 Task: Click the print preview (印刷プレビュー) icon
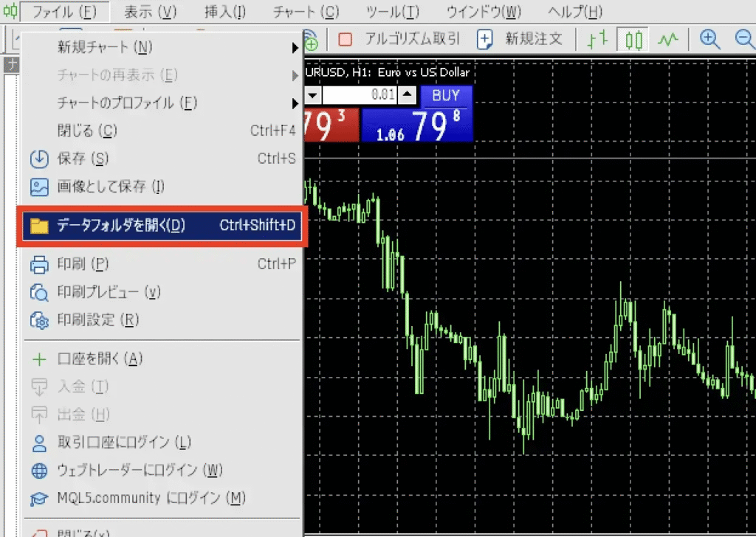click(x=38, y=292)
